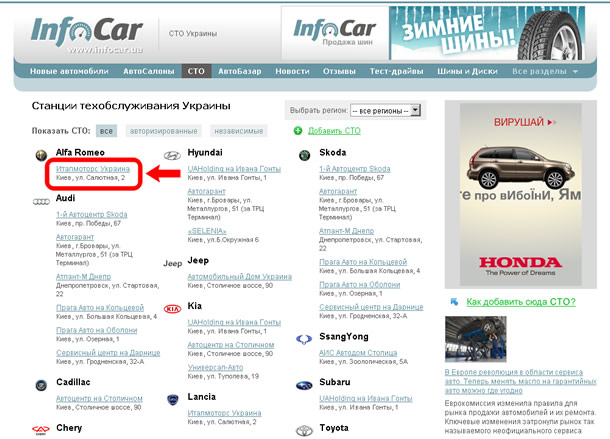Select the СТО navigation tab
Image resolution: width=610 pixels, height=439 pixels.
196,71
